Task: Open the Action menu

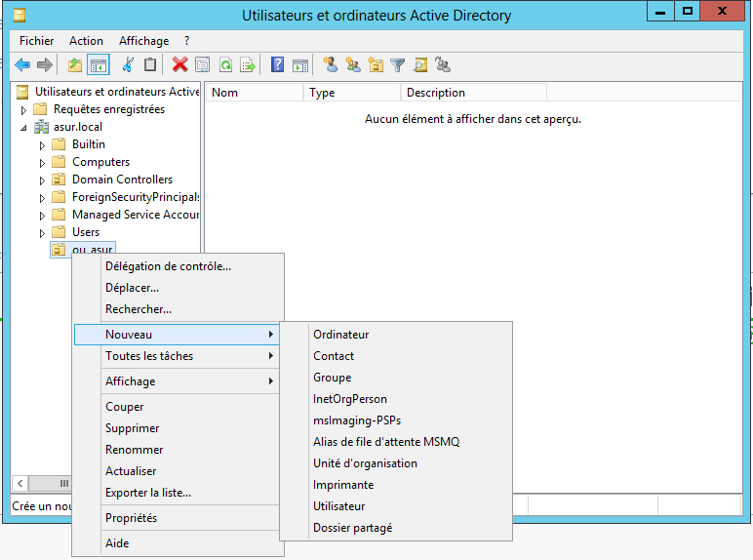Action: (x=86, y=41)
